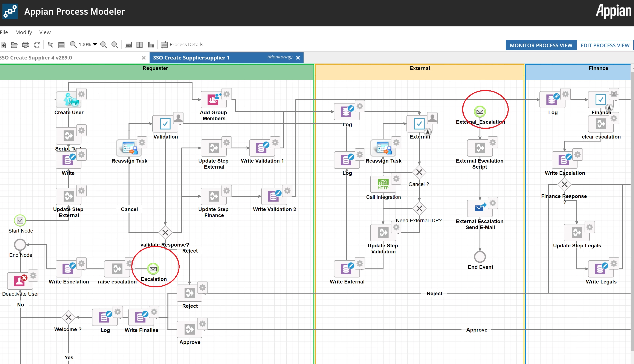Select the Call Integration HTTP node
The image size is (634, 364).
[x=383, y=184]
